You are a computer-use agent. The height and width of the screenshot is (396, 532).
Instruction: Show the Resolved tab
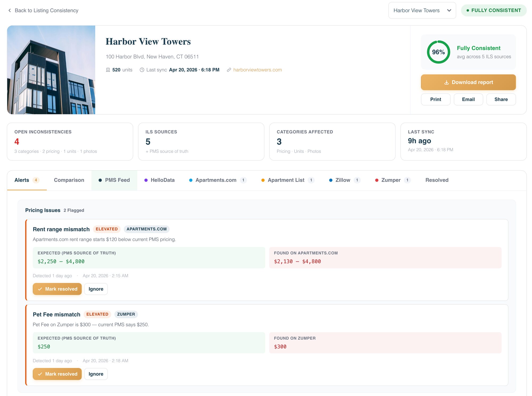(437, 180)
